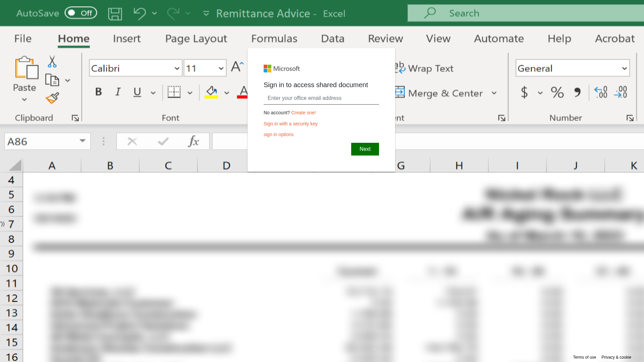The image size is (644, 362).
Task: Select the Format Painter brush
Action: point(52,98)
